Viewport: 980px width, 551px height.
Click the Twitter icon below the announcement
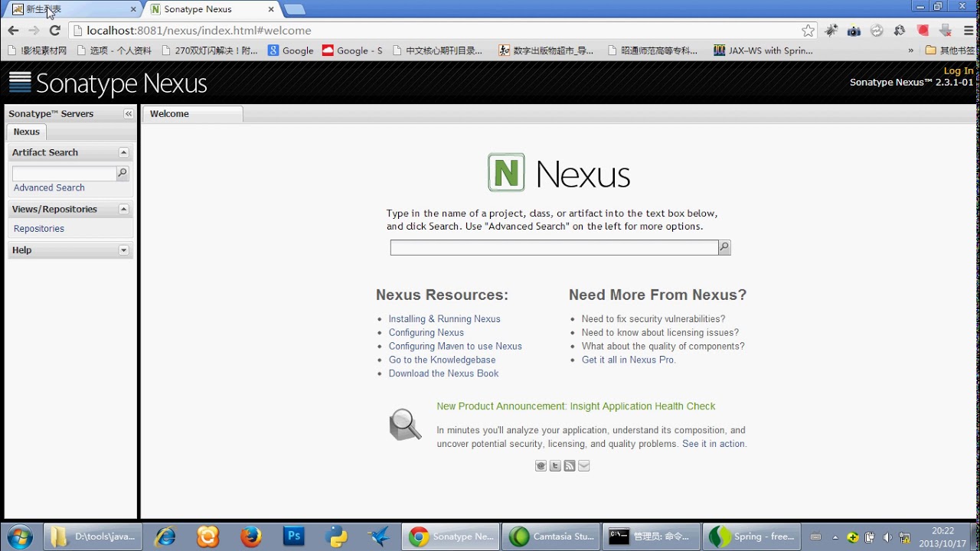tap(555, 465)
